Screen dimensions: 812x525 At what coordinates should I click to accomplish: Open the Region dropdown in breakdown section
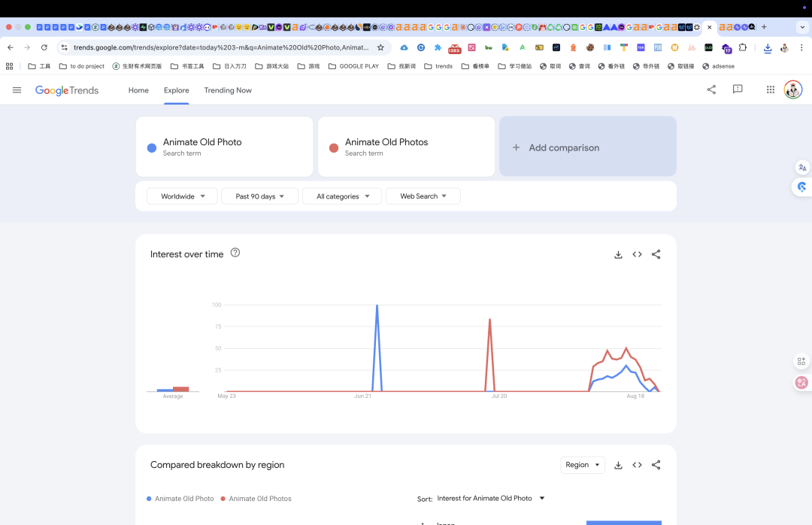pos(582,465)
